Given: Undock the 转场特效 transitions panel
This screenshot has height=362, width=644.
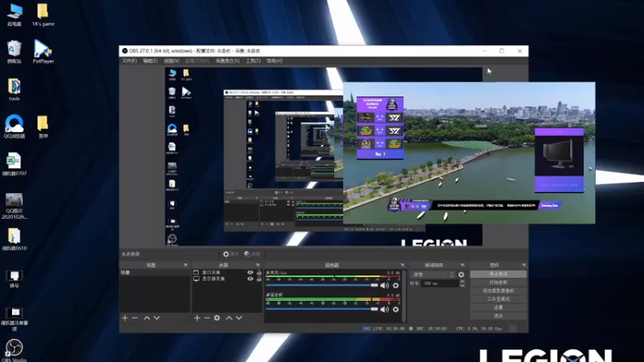Looking at the screenshot, I should click(462, 265).
